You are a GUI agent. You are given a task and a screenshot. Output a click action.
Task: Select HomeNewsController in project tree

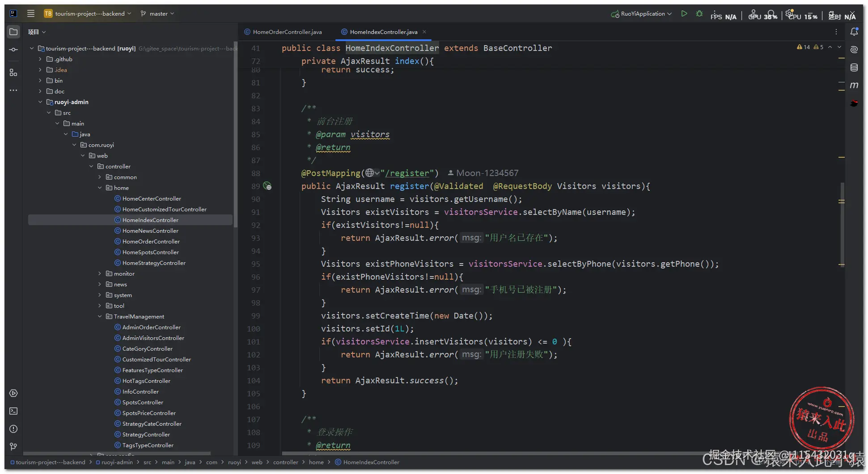[x=150, y=231]
